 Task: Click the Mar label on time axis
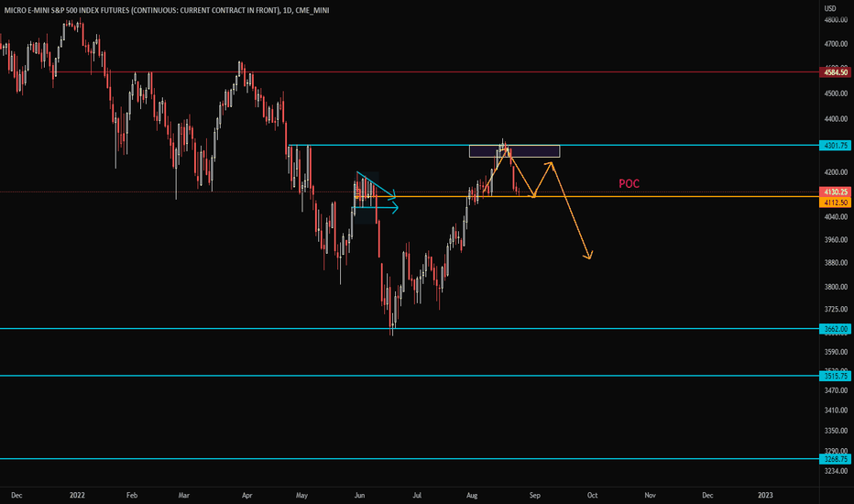coord(184,495)
